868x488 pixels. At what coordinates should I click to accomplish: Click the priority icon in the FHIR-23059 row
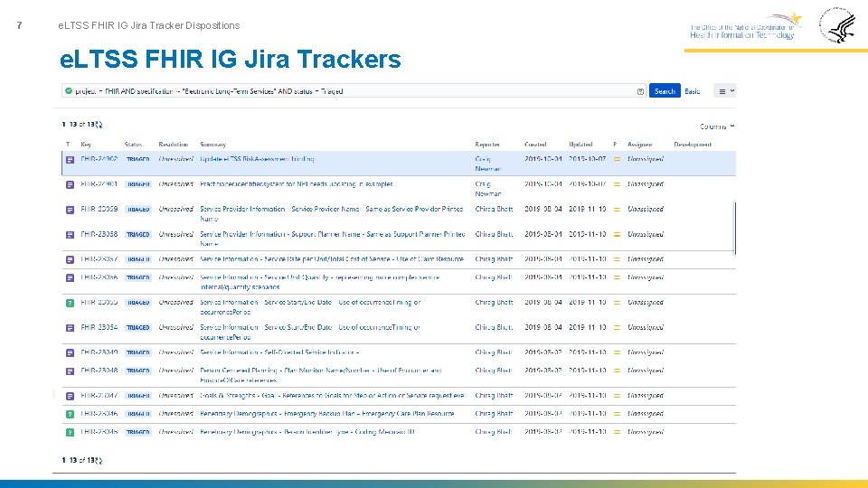pos(617,209)
